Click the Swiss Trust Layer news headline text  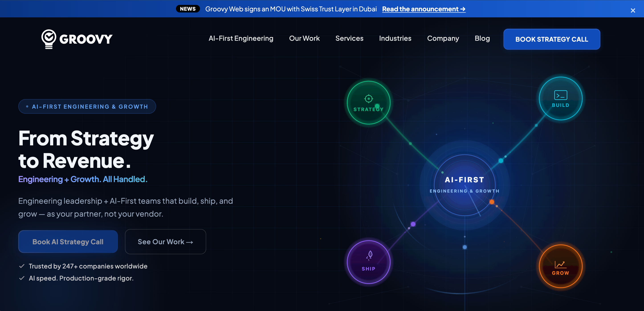coord(291,9)
